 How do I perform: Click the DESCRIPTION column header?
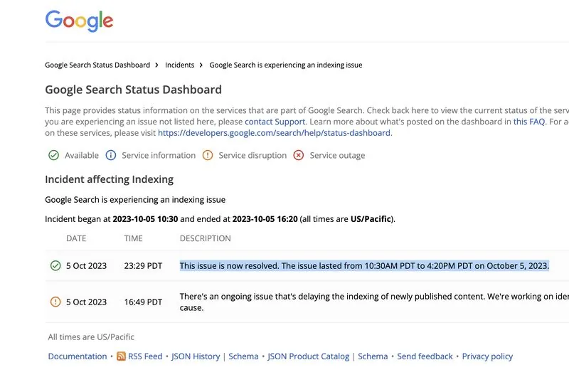coord(206,238)
